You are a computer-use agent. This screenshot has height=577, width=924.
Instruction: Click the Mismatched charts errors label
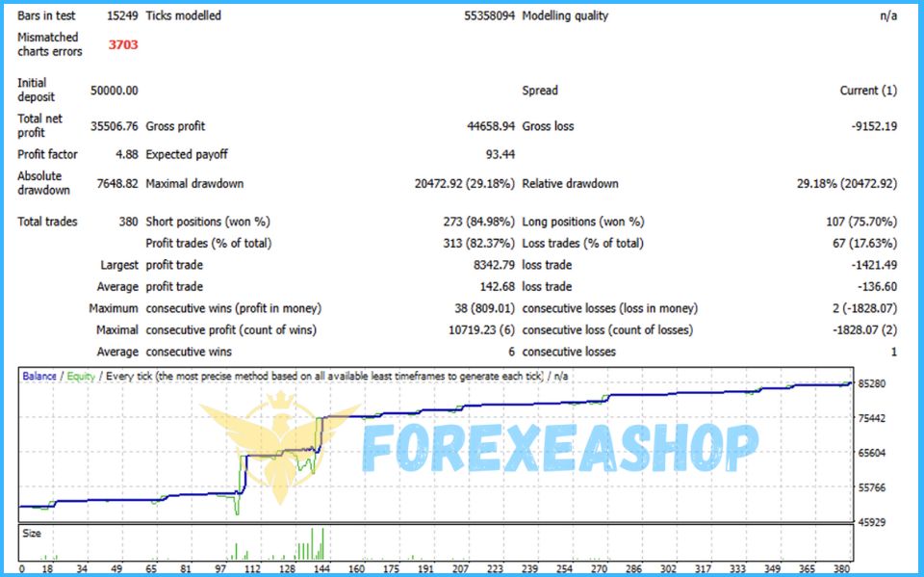click(49, 44)
